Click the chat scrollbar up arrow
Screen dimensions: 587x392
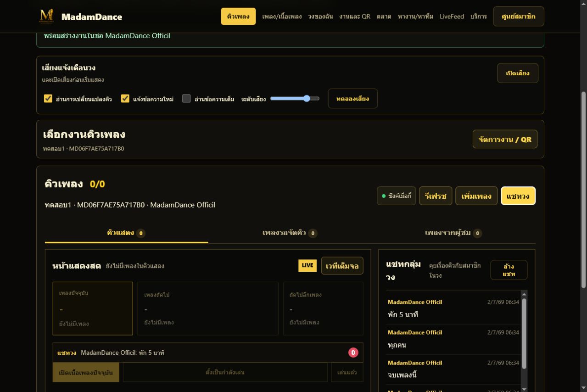(524, 294)
